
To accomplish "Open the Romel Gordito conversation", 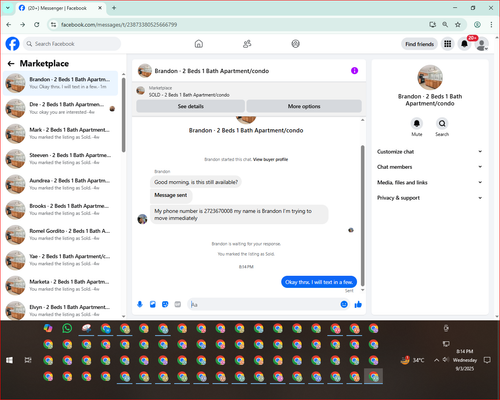I will (61, 235).
